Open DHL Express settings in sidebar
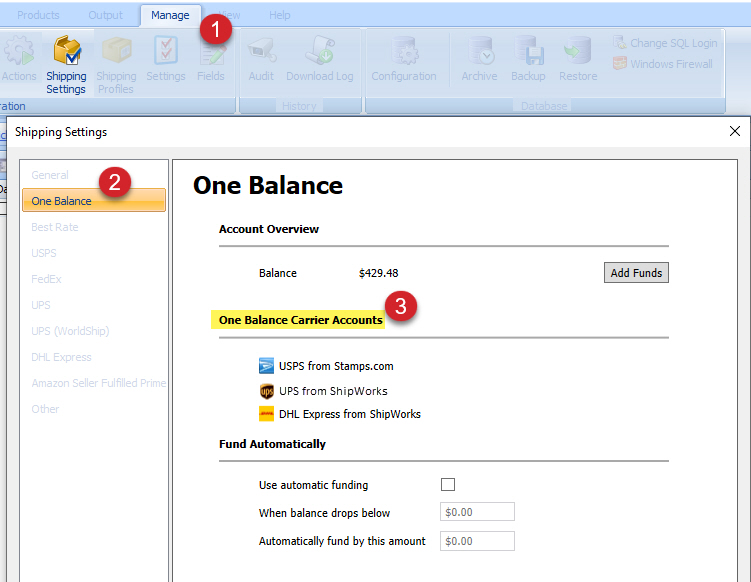This screenshot has width=751, height=582. [x=61, y=357]
